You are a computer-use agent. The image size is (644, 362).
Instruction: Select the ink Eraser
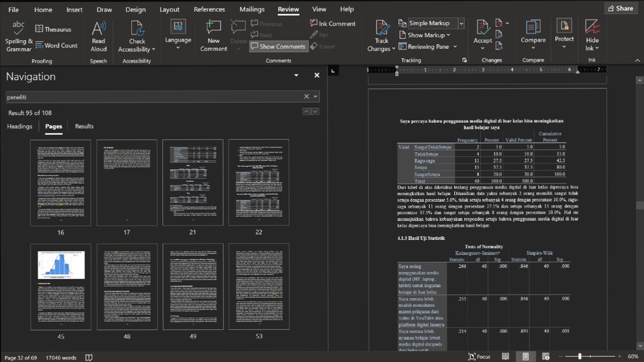pyautogui.click(x=323, y=46)
